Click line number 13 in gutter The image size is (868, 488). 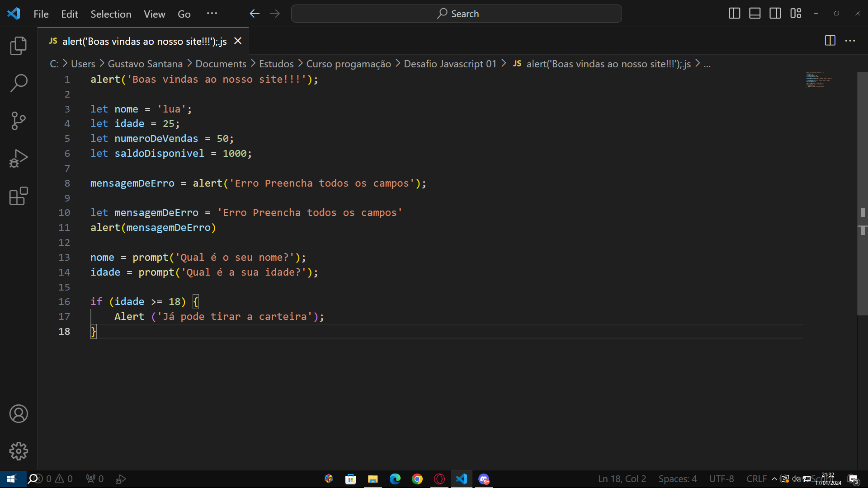click(x=64, y=258)
